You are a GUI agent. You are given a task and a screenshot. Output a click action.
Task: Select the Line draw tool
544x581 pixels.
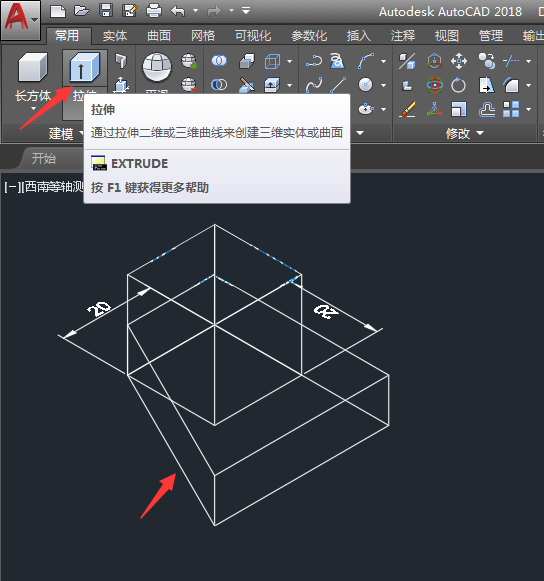coord(338,85)
